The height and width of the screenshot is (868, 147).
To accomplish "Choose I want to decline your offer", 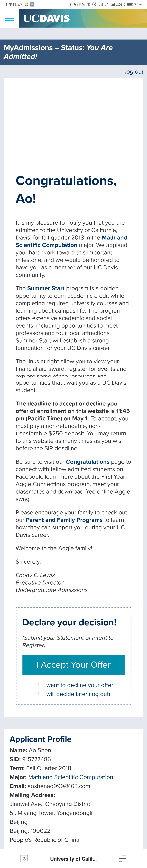I will [78, 685].
